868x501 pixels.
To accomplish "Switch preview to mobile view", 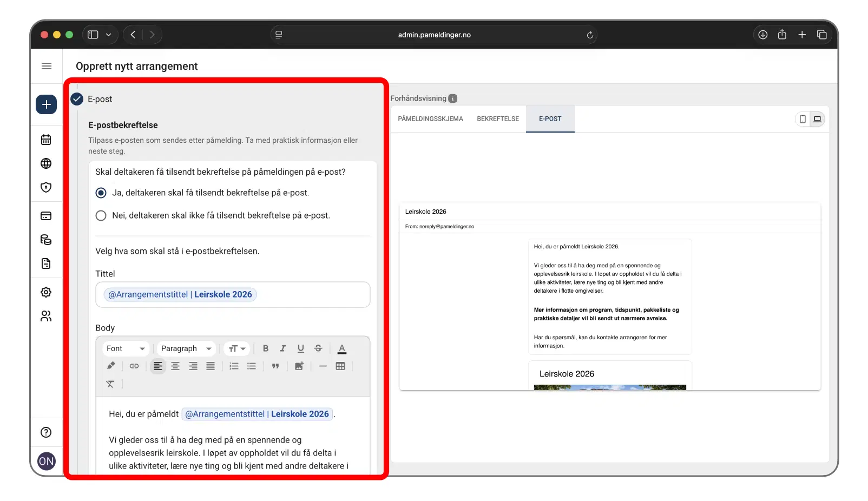I will pyautogui.click(x=801, y=118).
